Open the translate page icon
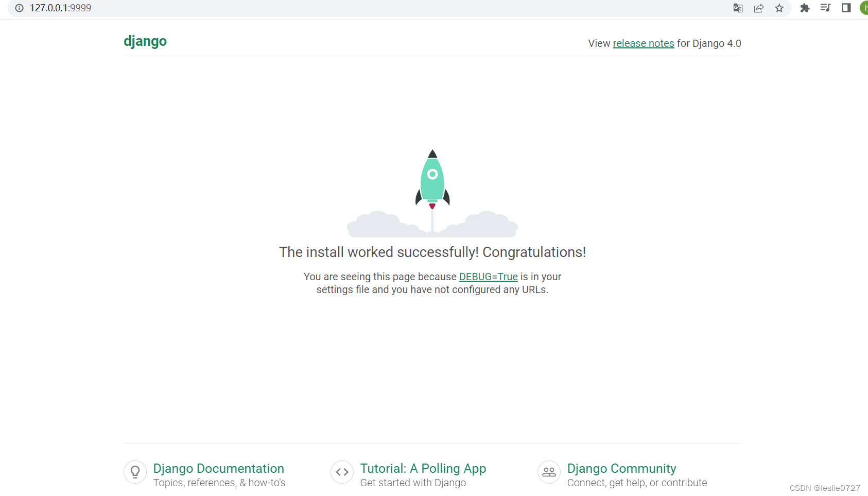The width and height of the screenshot is (868, 496). pyautogui.click(x=738, y=8)
